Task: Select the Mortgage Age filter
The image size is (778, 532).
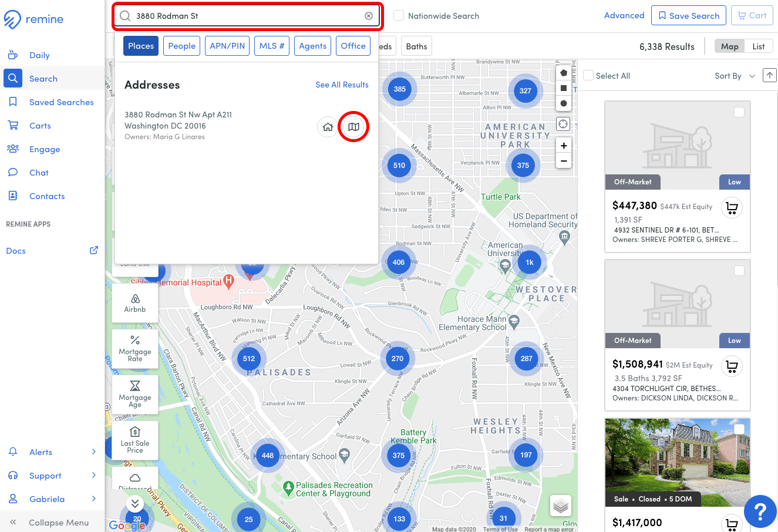Action: click(135, 394)
